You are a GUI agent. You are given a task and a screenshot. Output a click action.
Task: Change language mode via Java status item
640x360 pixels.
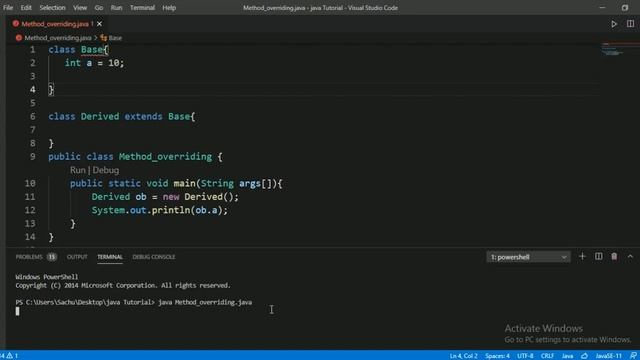(567, 356)
